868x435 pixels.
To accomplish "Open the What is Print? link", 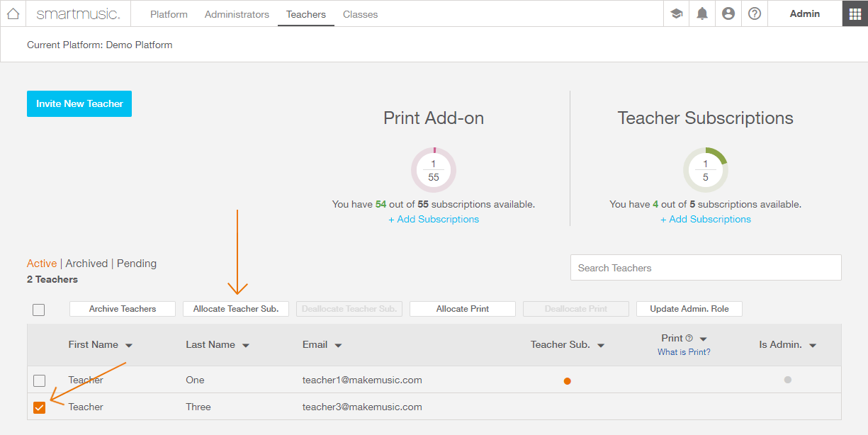I will pos(684,352).
